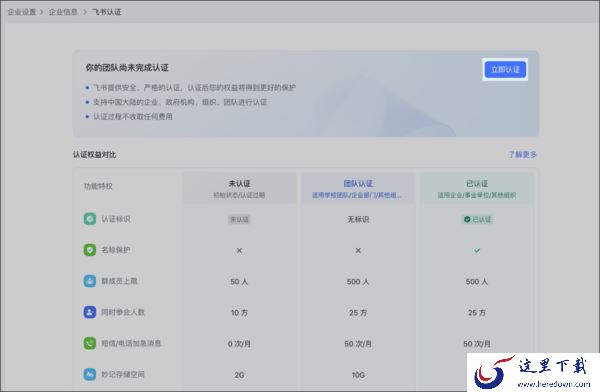The image size is (600, 392).
Task: Click the 你的团队尚未完成认证 banner heading
Action: (x=127, y=68)
